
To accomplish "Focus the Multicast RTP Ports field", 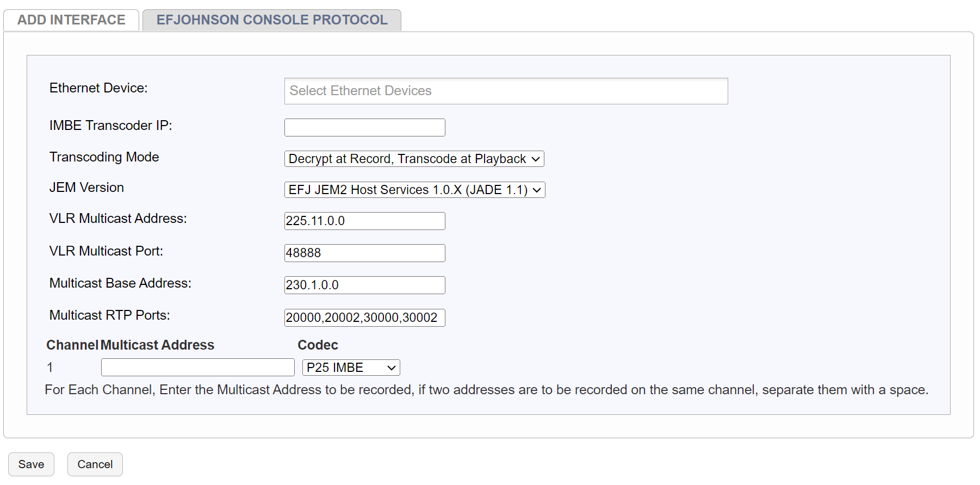I will pyautogui.click(x=364, y=318).
